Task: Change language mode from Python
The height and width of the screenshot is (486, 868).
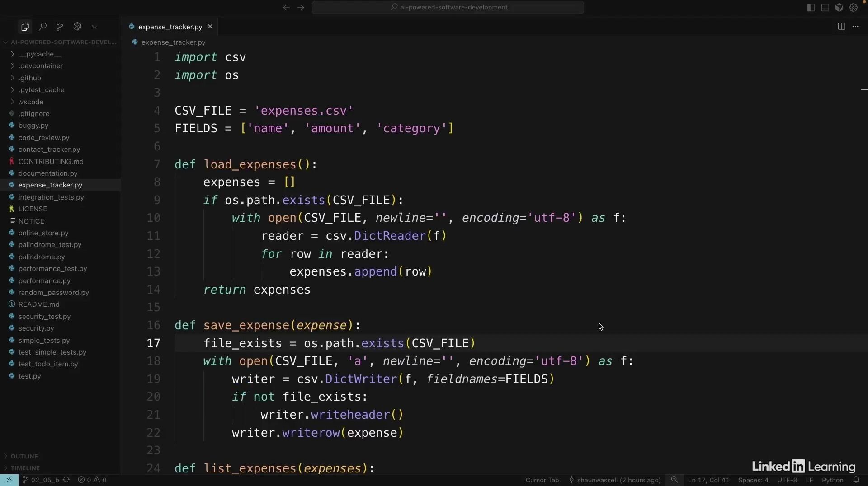Action: click(x=833, y=480)
